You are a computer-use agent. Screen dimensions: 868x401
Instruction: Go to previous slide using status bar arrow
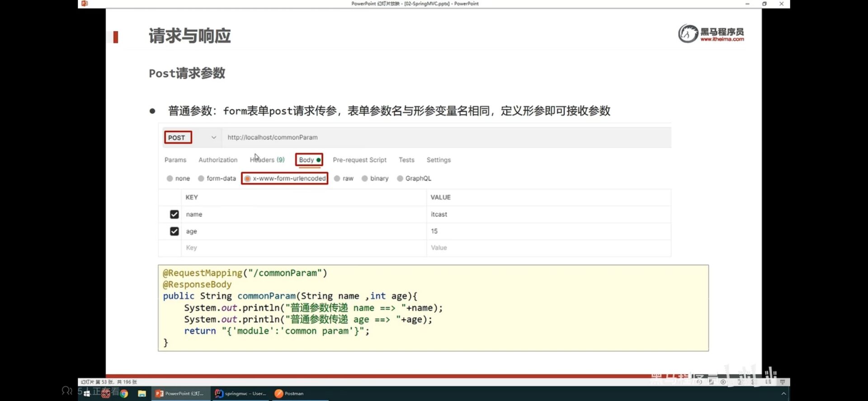[699, 382]
